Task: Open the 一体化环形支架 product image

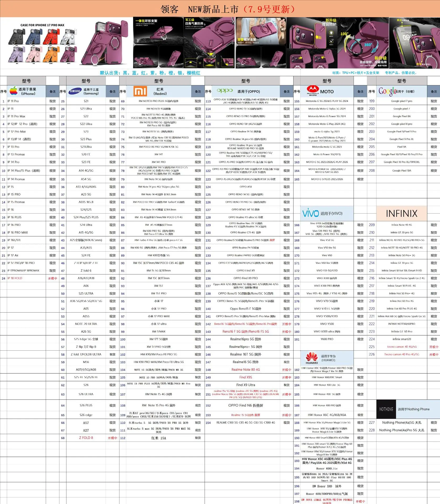Action: point(158,43)
